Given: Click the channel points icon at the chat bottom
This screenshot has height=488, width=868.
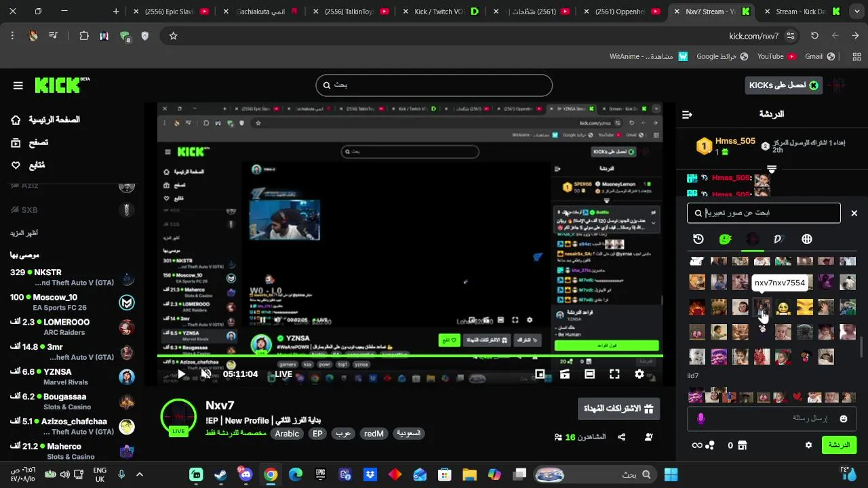Looking at the screenshot, I should (709, 445).
